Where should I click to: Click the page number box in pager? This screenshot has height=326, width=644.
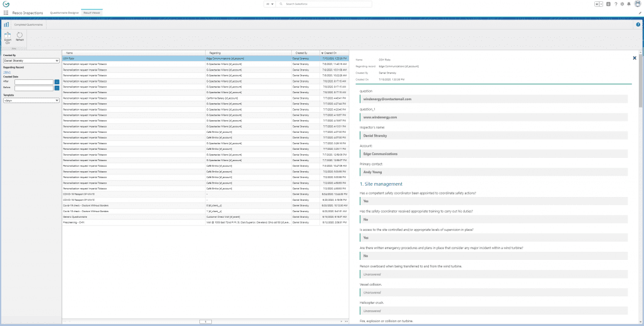click(206, 322)
